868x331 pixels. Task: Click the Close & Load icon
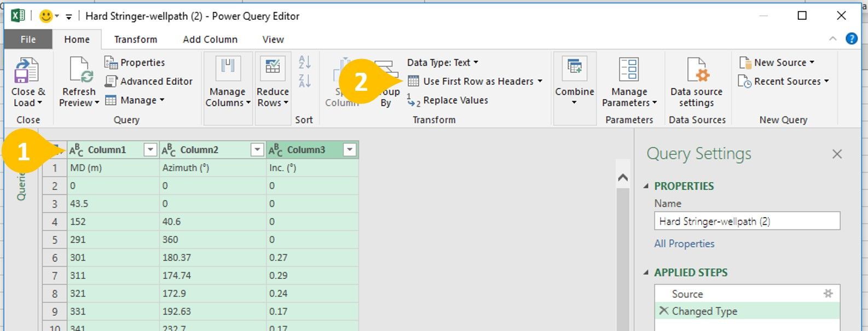click(x=26, y=71)
